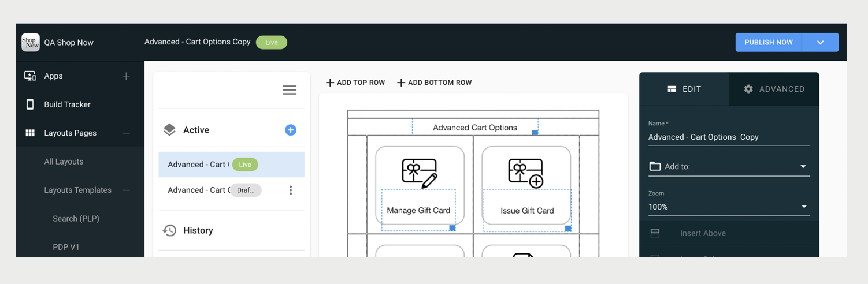Open the hamburger menu in layers panel
Screen dimensions: 868x284
[x=290, y=90]
